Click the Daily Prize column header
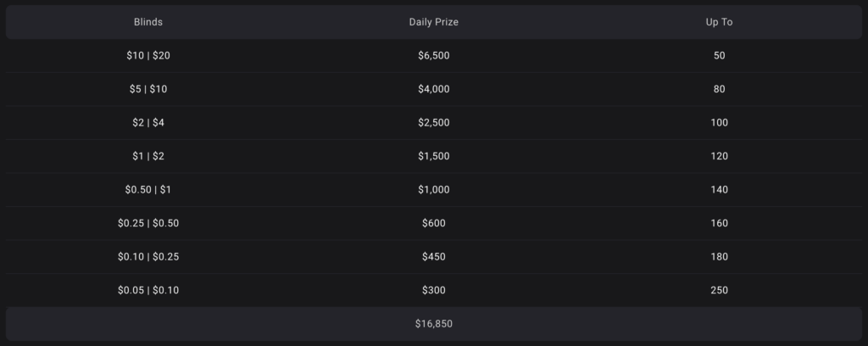Screen dimensions: 868x346 pyautogui.click(x=433, y=22)
